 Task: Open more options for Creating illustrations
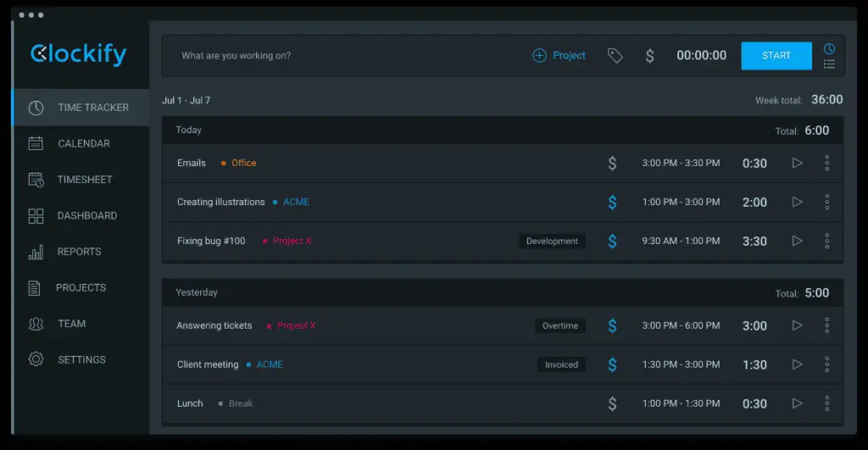[827, 202]
